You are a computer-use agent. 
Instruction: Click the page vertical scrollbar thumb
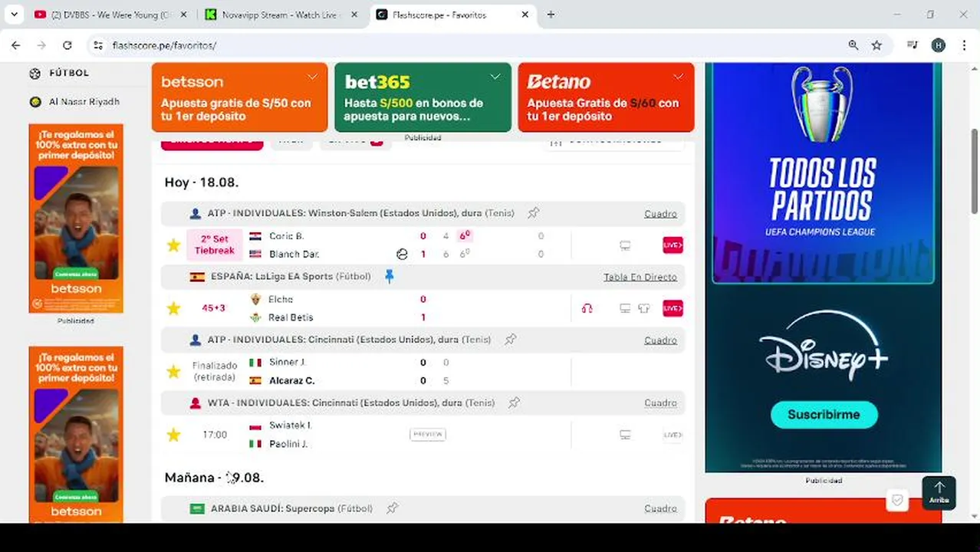(975, 171)
